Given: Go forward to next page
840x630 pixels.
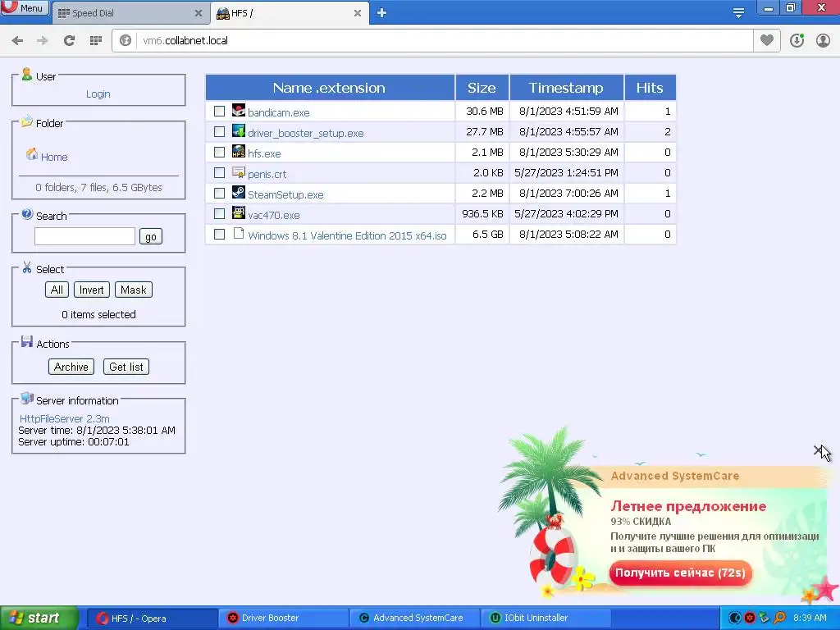Looking at the screenshot, I should coord(43,41).
